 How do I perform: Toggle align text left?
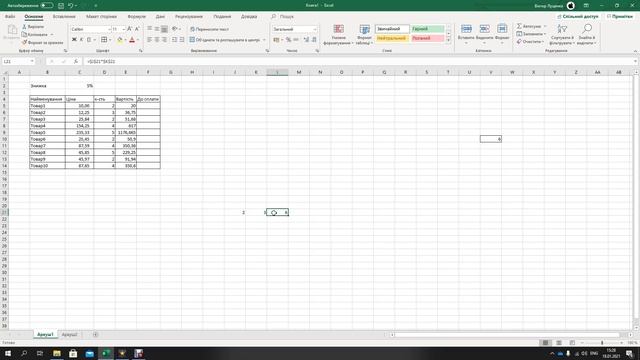[x=150, y=40]
